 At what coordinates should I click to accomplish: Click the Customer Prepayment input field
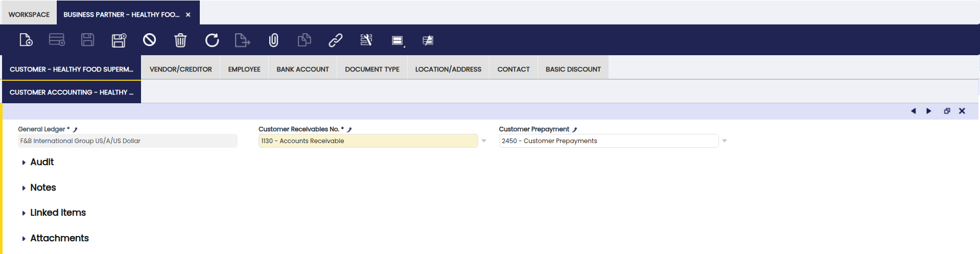tap(608, 141)
